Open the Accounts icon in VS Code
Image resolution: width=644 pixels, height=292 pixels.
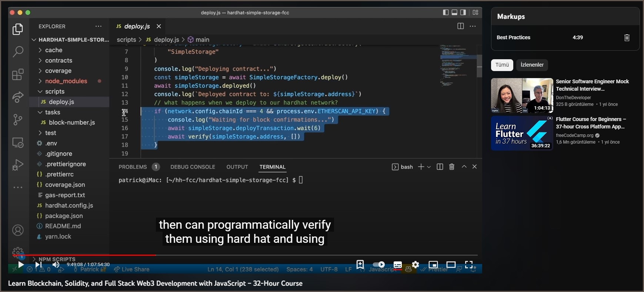18,230
